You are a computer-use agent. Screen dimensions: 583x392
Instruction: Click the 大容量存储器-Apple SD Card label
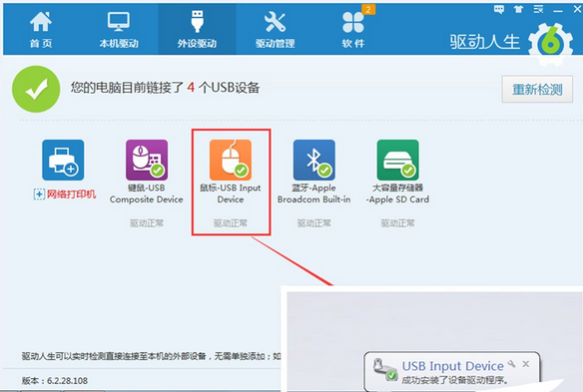point(398,194)
